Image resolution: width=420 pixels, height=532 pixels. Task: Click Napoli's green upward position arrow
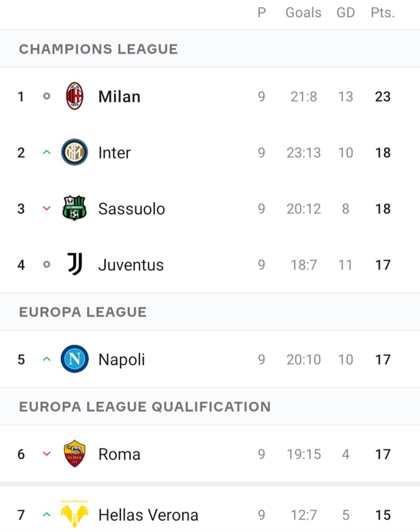click(47, 359)
